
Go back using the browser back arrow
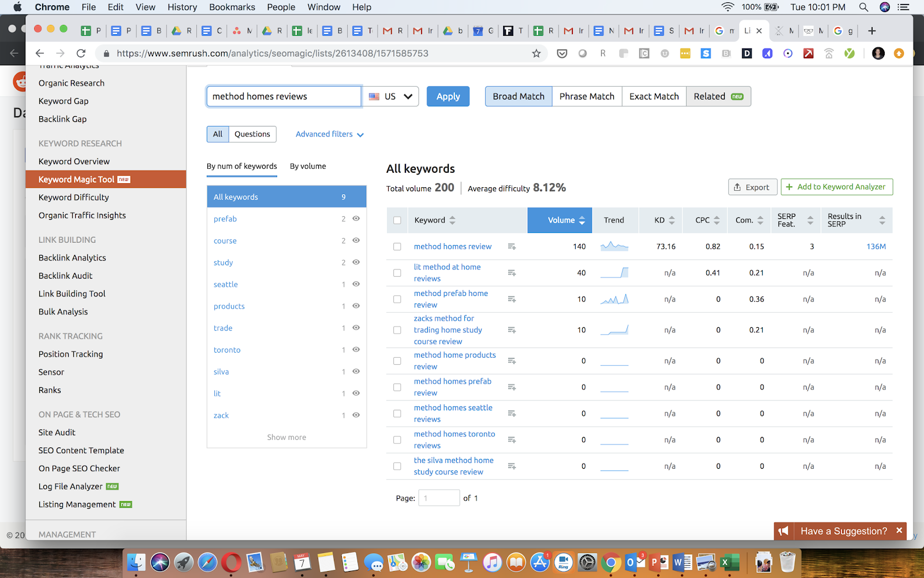point(39,53)
